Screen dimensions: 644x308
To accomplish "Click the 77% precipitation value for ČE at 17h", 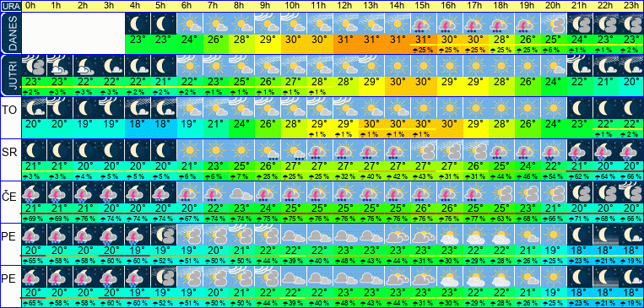I will pos(475,218).
